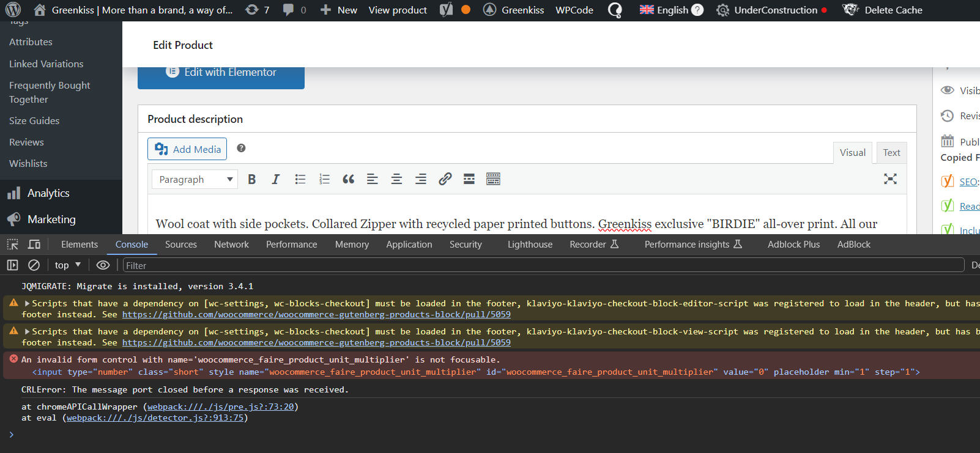This screenshot has width=980, height=453.
Task: Open the Greenkiss theme menu item
Action: (513, 10)
